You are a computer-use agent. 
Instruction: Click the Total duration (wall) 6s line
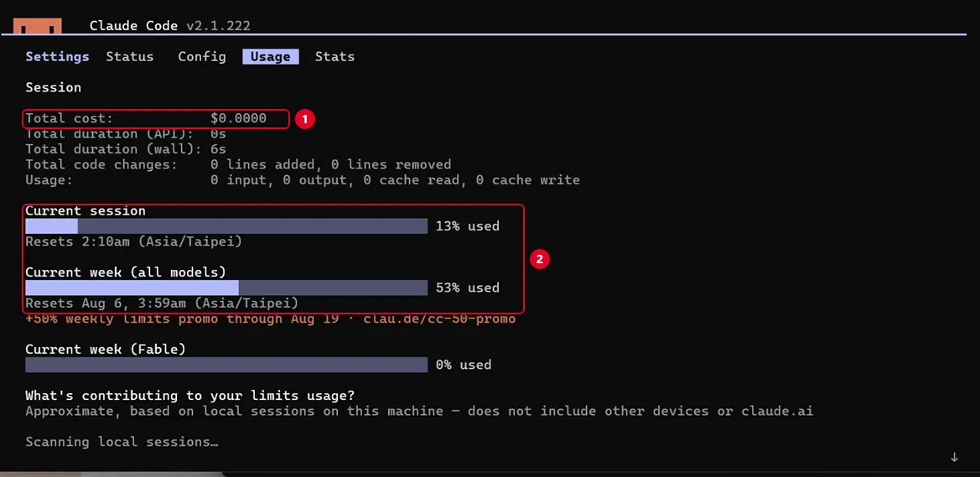coord(126,149)
